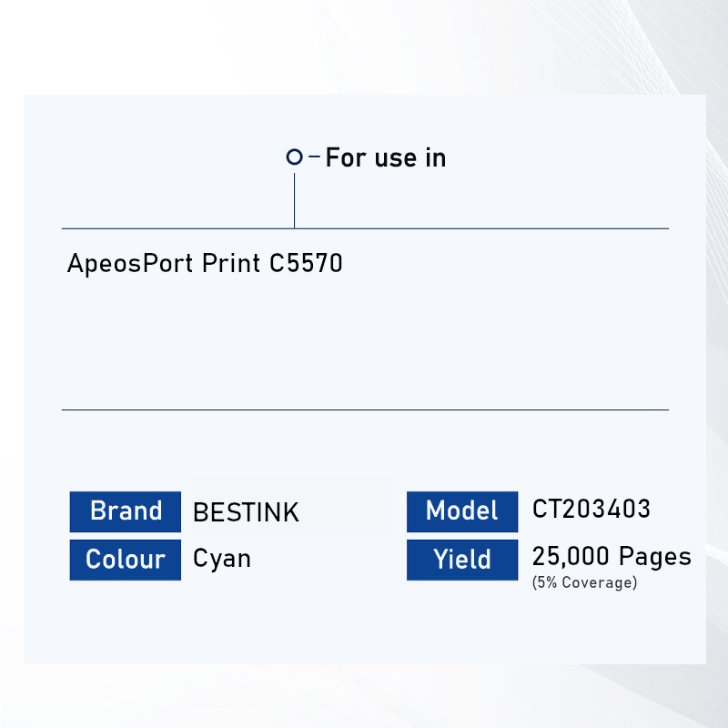Click the lower divider line above the specs

pyautogui.click(x=364, y=409)
